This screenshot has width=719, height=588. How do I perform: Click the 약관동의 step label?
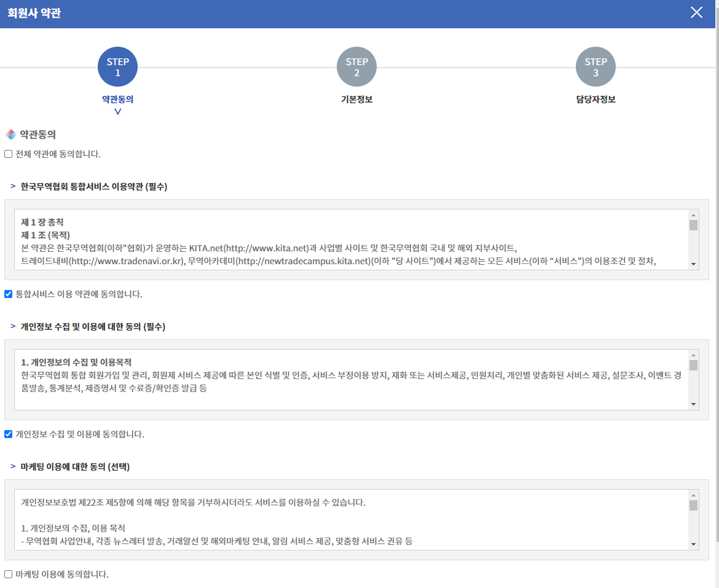pos(118,99)
